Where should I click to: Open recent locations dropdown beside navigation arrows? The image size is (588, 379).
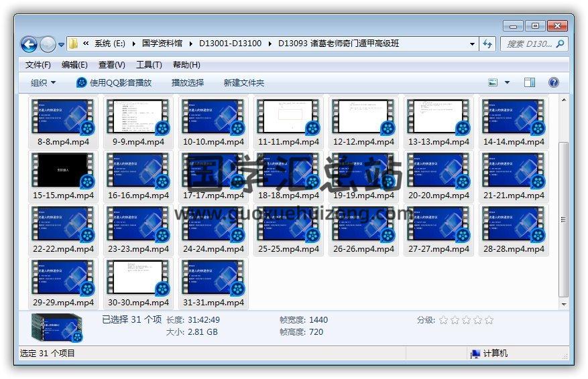[x=61, y=45]
